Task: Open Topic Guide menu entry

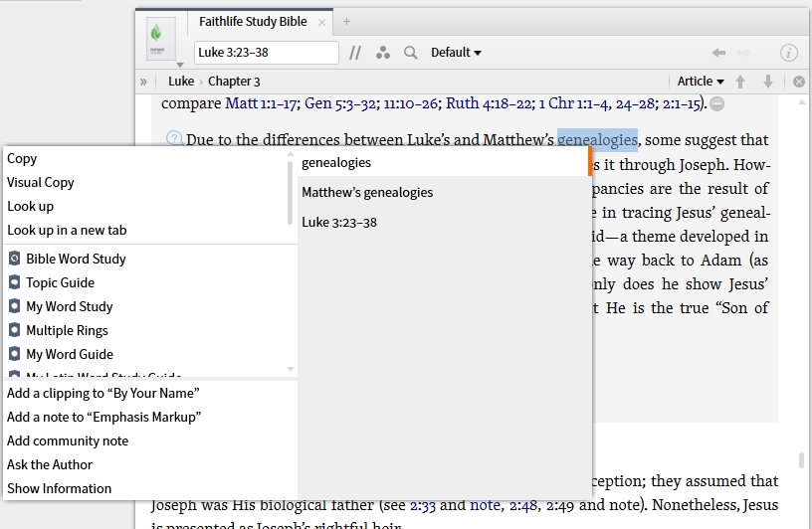Action: 60,282
